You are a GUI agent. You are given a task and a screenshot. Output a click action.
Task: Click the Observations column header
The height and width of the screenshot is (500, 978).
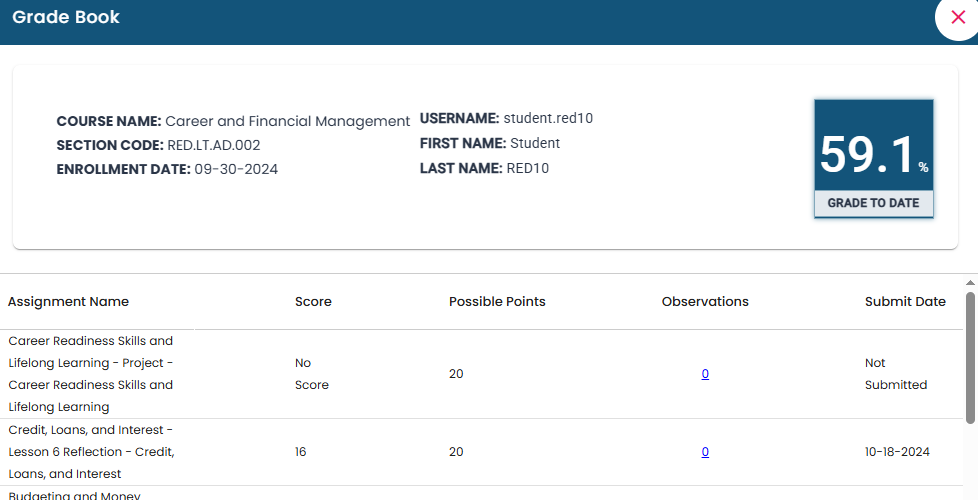705,302
